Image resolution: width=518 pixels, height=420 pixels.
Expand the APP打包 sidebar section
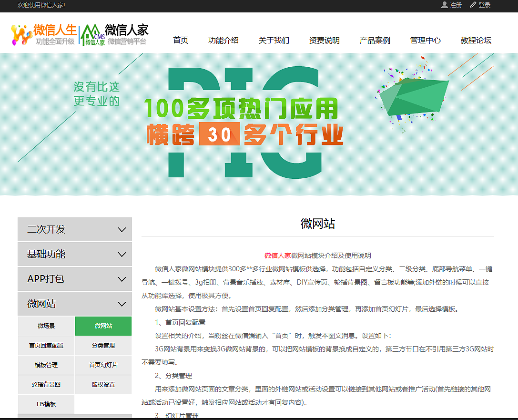tap(74, 279)
